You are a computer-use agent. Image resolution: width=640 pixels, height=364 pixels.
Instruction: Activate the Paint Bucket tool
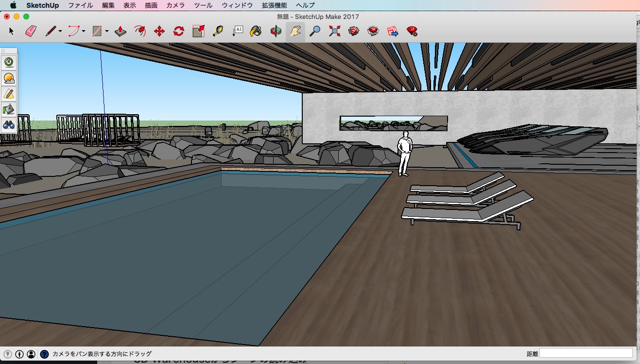(256, 32)
